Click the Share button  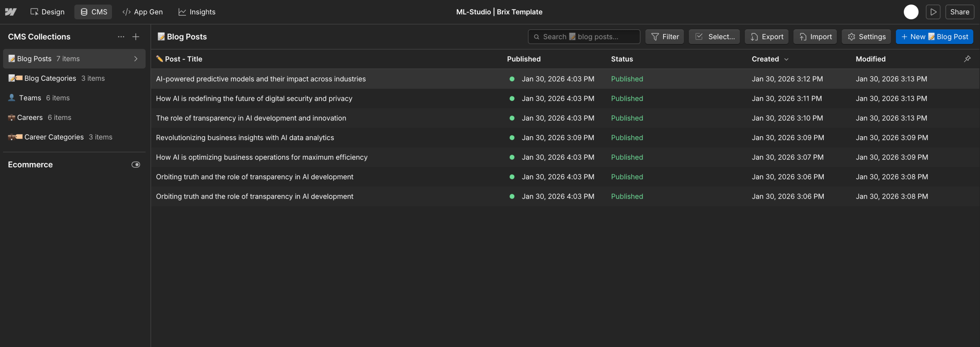tap(959, 12)
